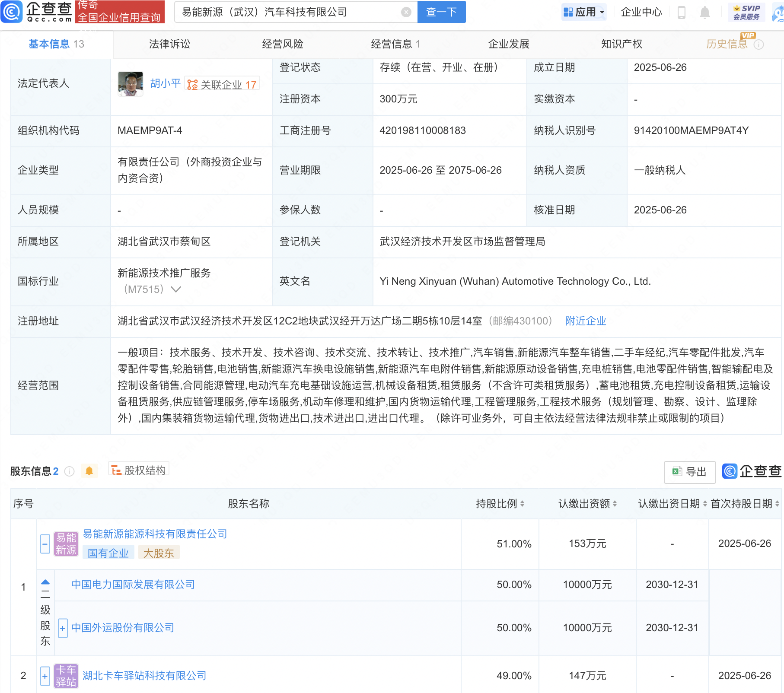Open 中国外运股份有限公司 link
Screen dimensions: 784x693
(x=123, y=628)
